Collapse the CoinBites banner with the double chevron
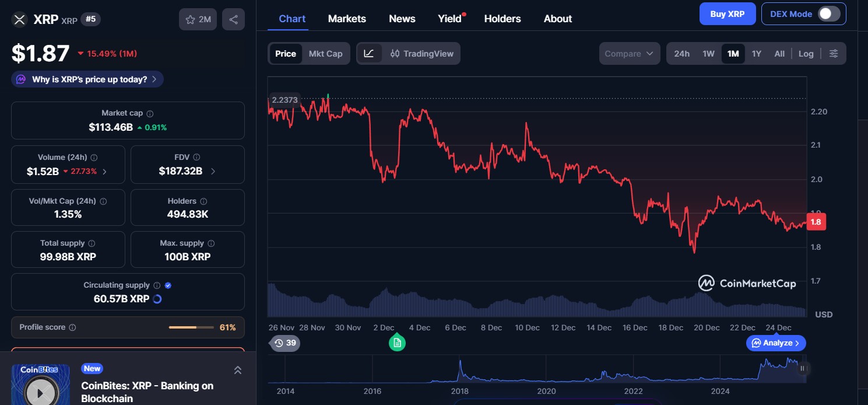Image resolution: width=868 pixels, height=405 pixels. (238, 370)
